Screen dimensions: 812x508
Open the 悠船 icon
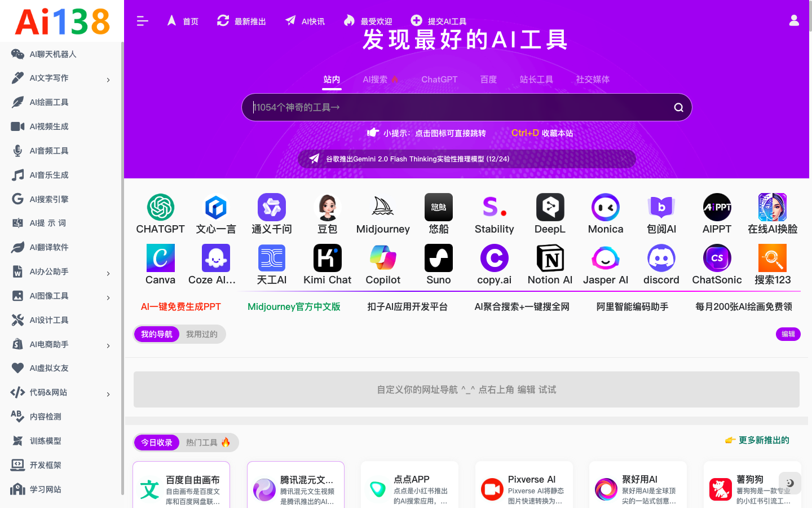pos(439,207)
